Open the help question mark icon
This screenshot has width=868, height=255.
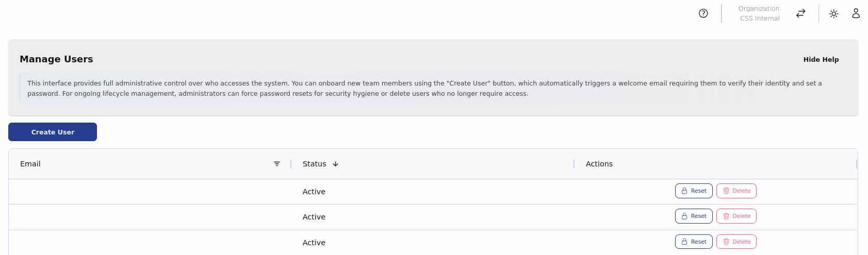(703, 13)
